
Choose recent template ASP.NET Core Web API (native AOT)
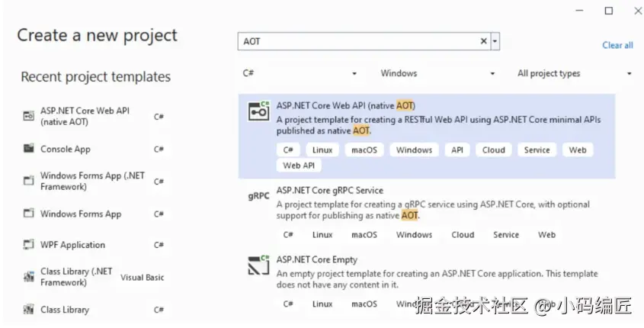[x=95, y=116]
